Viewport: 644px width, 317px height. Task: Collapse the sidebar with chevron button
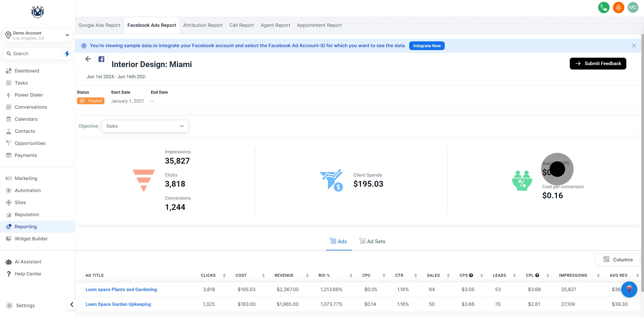[x=72, y=304]
